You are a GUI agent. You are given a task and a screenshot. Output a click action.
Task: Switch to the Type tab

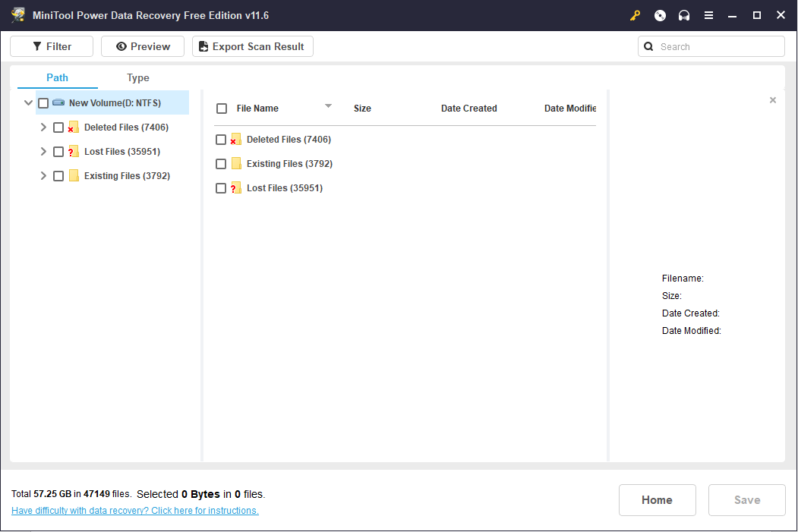click(137, 77)
